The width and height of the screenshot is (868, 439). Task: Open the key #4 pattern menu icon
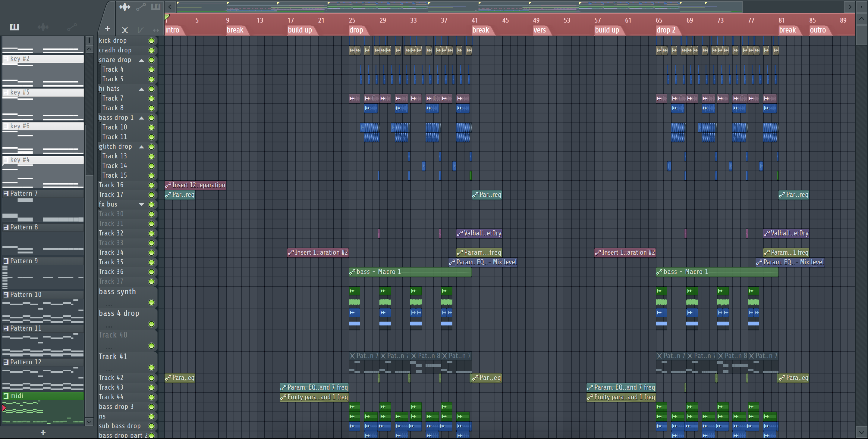point(6,160)
